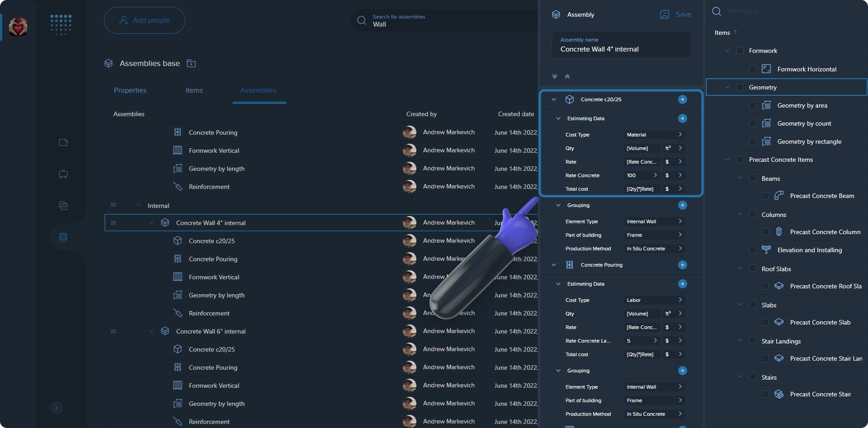The height and width of the screenshot is (428, 868).
Task: Collapse the first Estimating Data section
Action: click(558, 118)
